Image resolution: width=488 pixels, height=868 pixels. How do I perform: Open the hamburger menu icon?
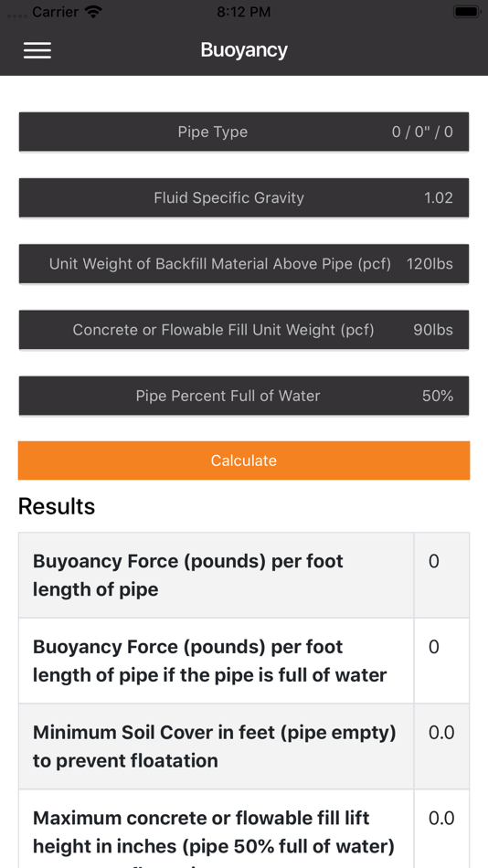[x=37, y=50]
